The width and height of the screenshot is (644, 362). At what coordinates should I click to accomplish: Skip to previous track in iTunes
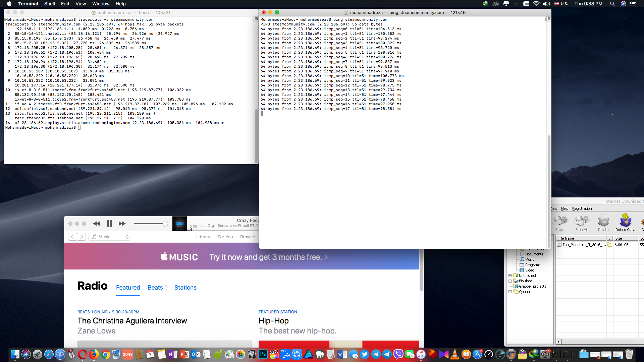[x=97, y=224]
